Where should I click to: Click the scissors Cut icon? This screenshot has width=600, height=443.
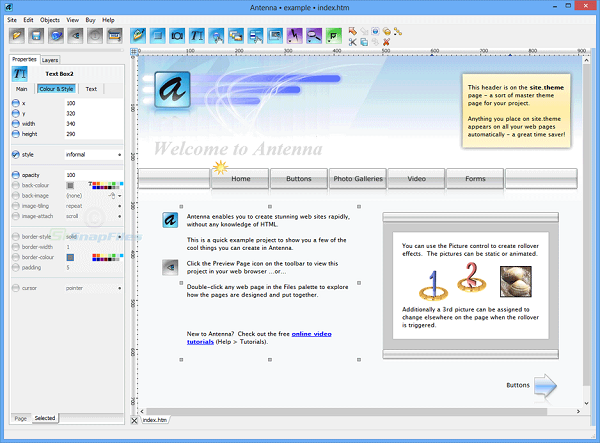(353, 42)
